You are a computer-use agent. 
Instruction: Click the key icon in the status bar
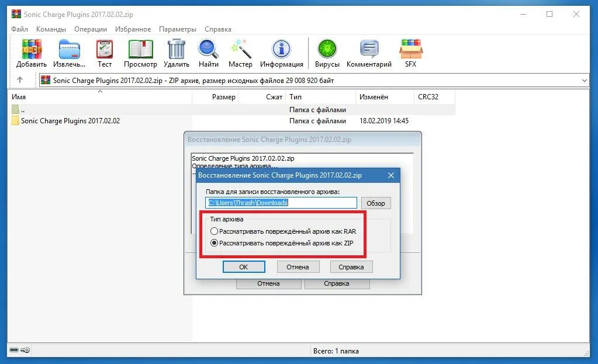[25, 350]
